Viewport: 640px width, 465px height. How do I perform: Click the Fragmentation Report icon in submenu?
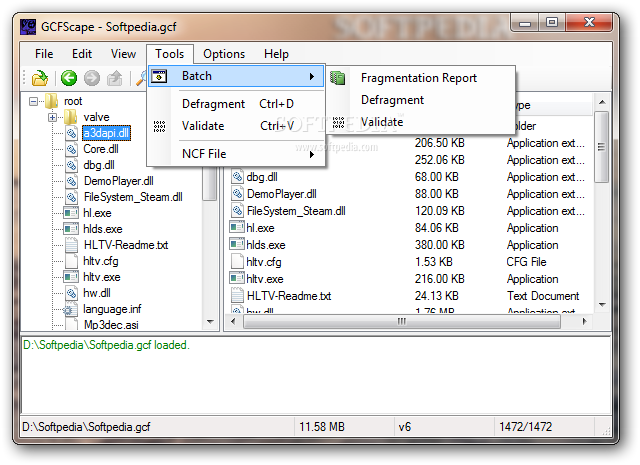[x=338, y=78]
